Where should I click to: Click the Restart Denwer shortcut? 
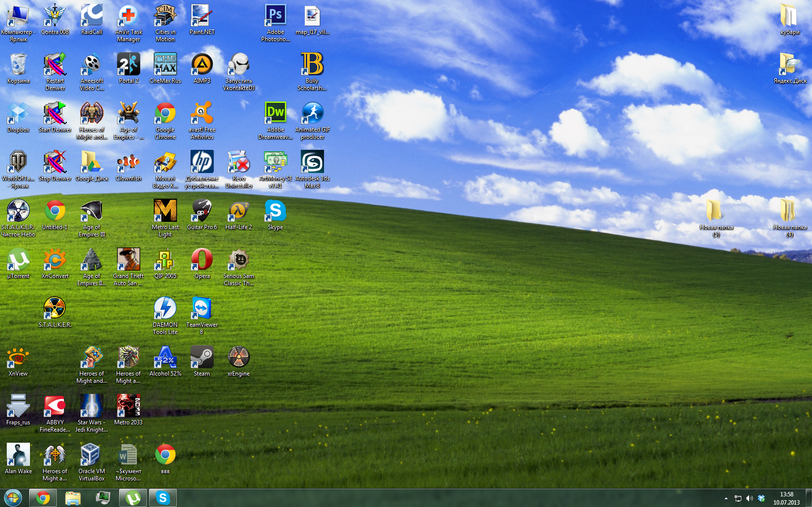55,72
